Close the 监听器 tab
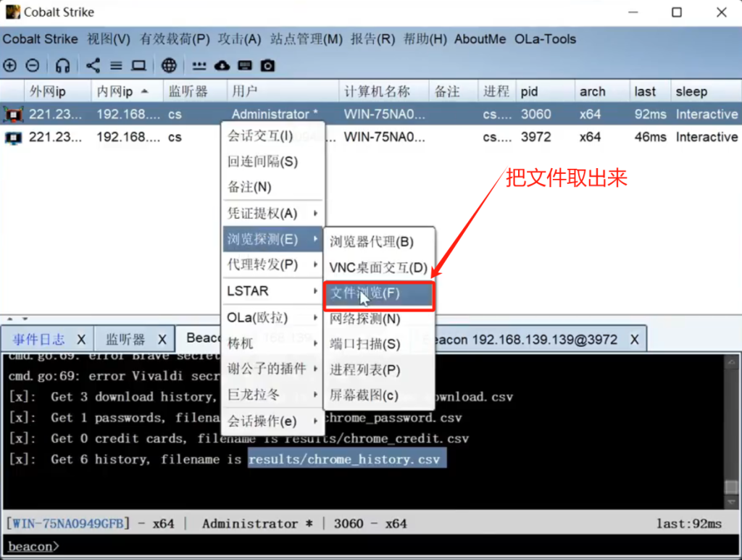Viewport: 742px width, 560px height. pos(162,339)
